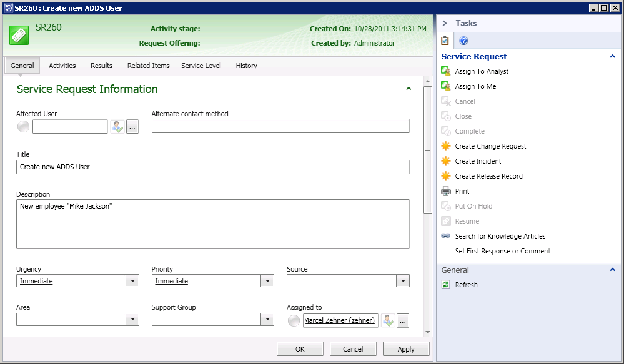Click the Apply button

[x=406, y=349]
